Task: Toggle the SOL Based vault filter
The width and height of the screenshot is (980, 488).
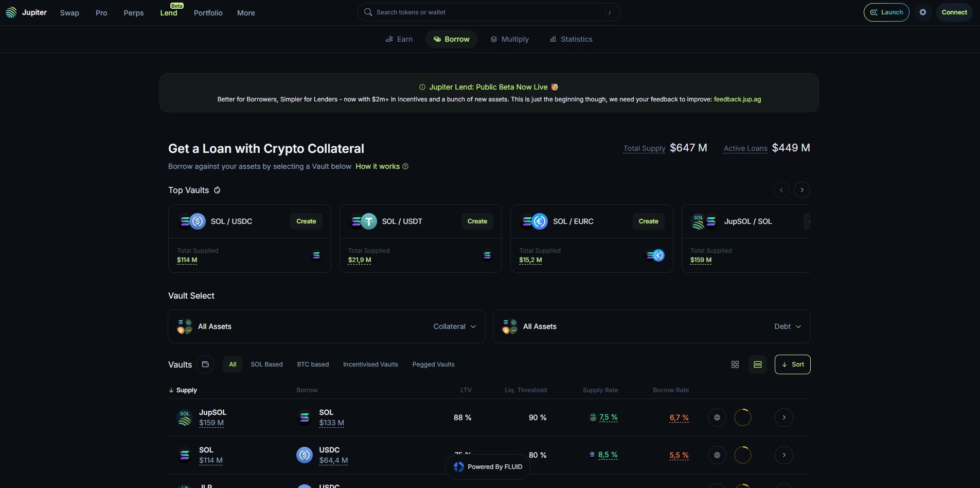Action: point(266,364)
